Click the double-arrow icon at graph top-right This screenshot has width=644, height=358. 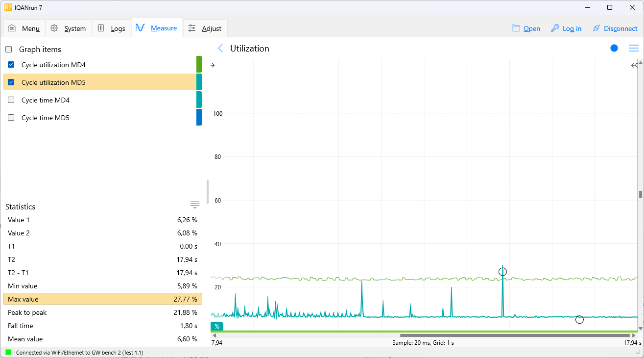coord(634,65)
